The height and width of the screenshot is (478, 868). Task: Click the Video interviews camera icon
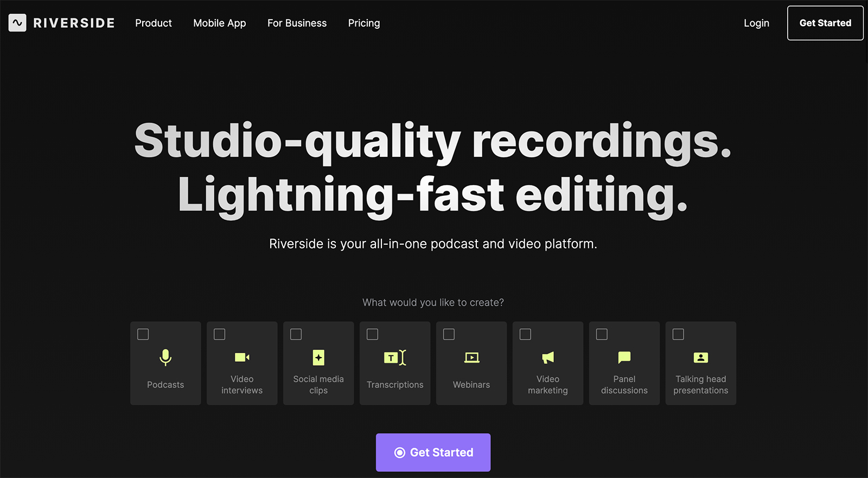tap(242, 357)
